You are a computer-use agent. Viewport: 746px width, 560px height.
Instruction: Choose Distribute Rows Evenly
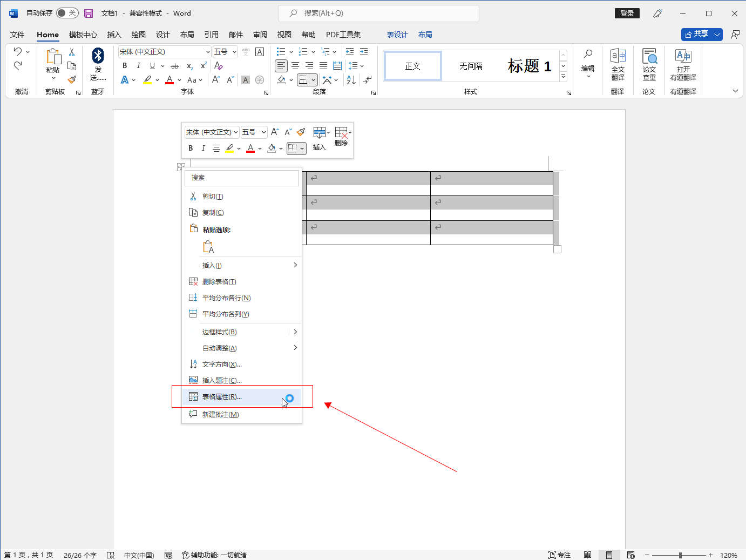point(242,298)
